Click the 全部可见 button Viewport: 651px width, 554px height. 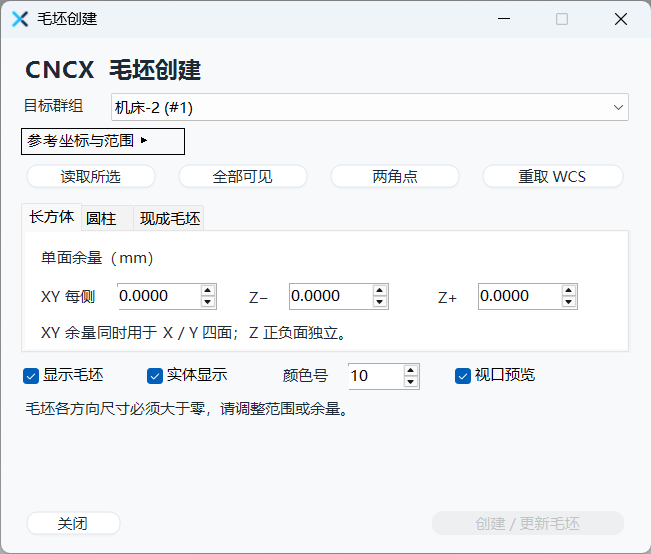coord(243,176)
